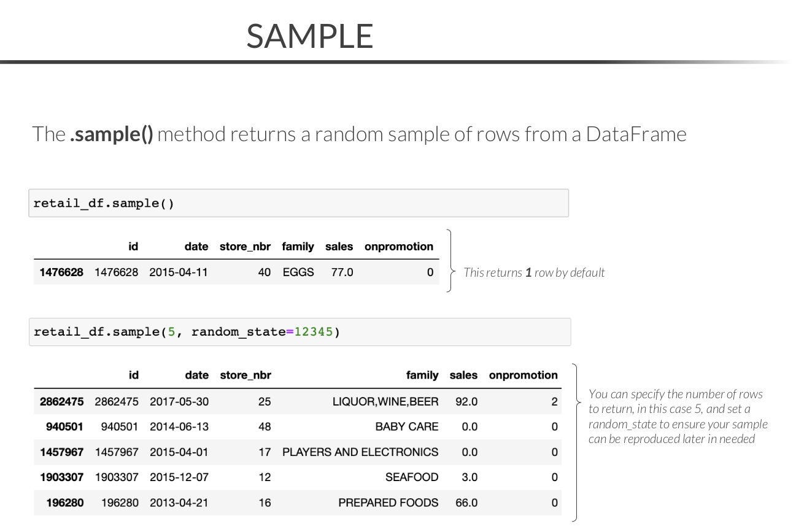Click the code cell with random_state=12345
This screenshot has height=532, width=796.
299,332
